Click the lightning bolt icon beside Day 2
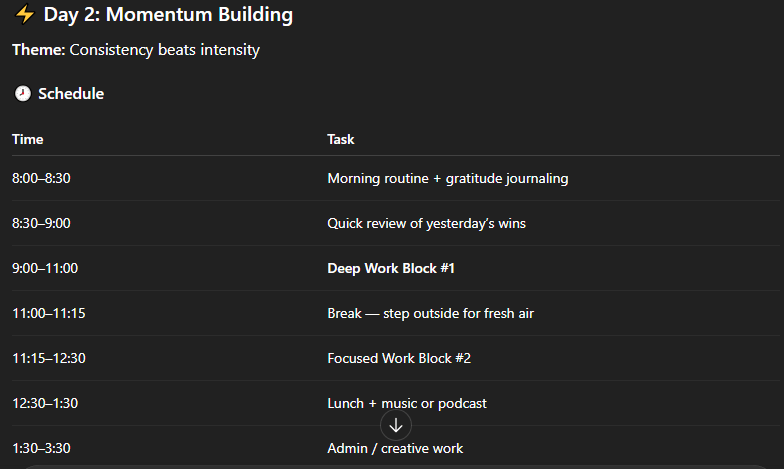The width and height of the screenshot is (784, 469). click(24, 15)
